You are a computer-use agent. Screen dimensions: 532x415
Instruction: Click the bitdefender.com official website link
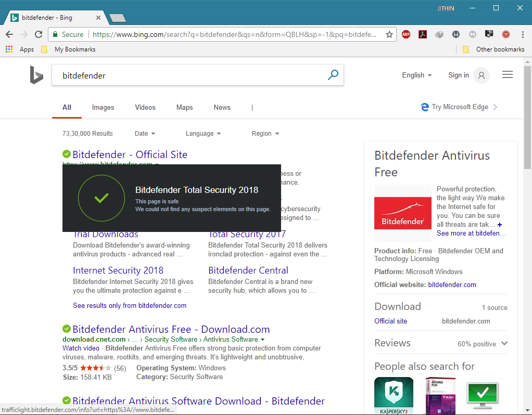click(452, 285)
